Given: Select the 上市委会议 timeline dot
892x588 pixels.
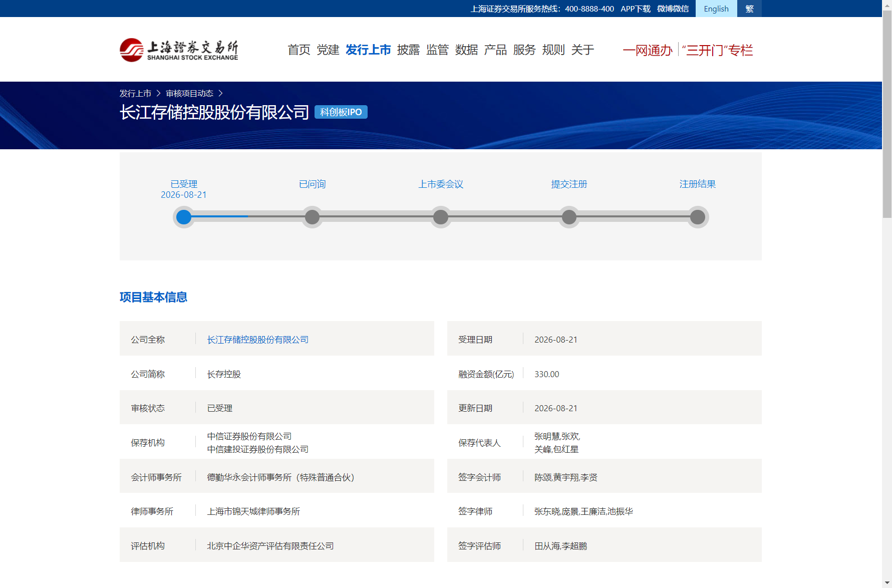Looking at the screenshot, I should [441, 217].
